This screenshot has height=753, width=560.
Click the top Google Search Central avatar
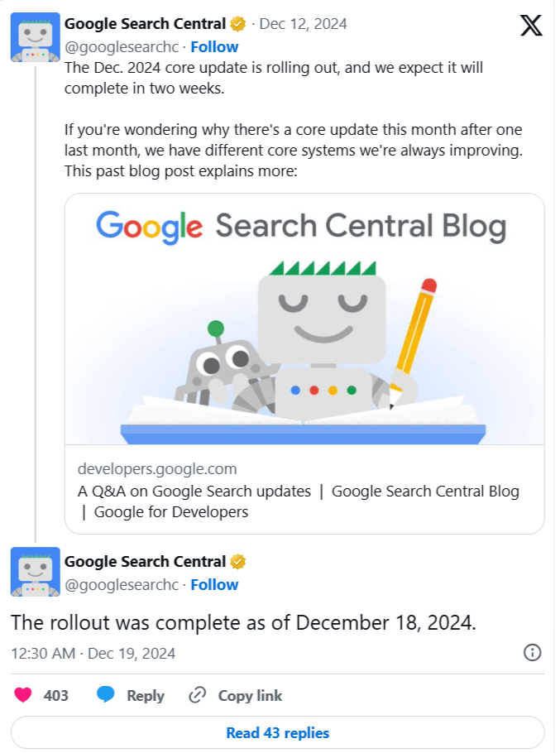(35, 36)
